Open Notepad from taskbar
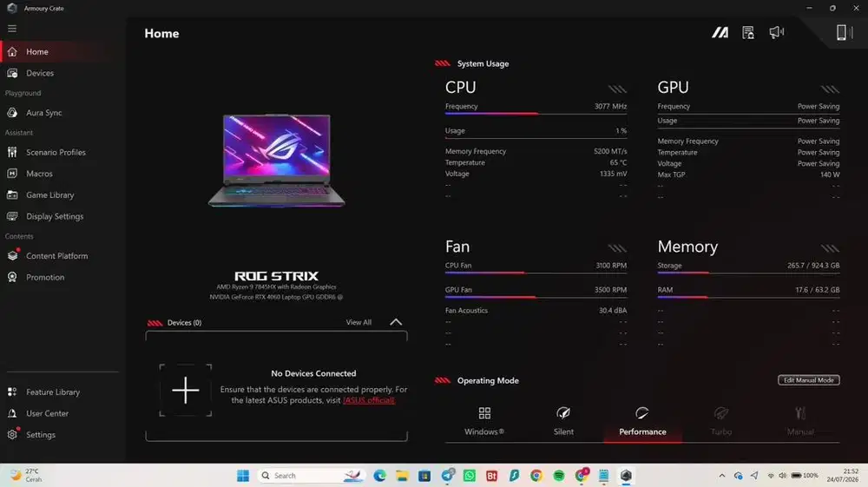This screenshot has height=487, width=868. 603,476
